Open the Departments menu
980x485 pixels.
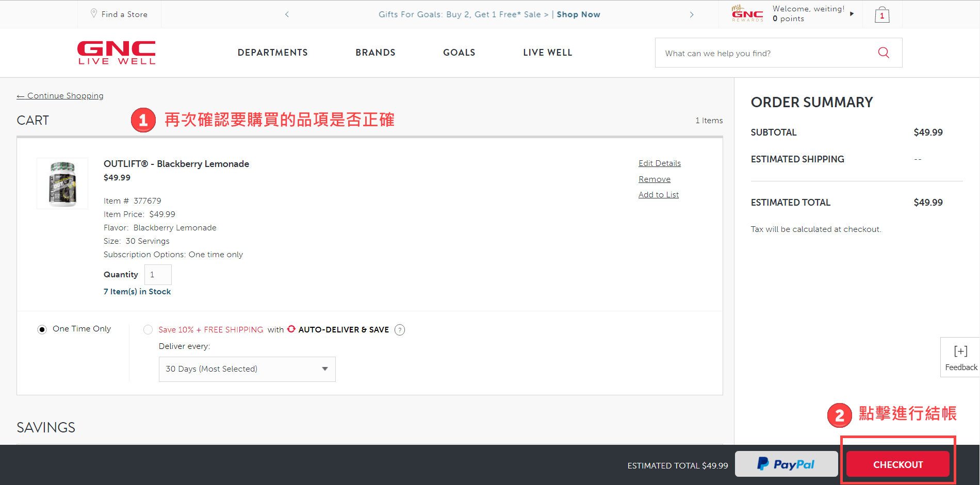tap(272, 53)
